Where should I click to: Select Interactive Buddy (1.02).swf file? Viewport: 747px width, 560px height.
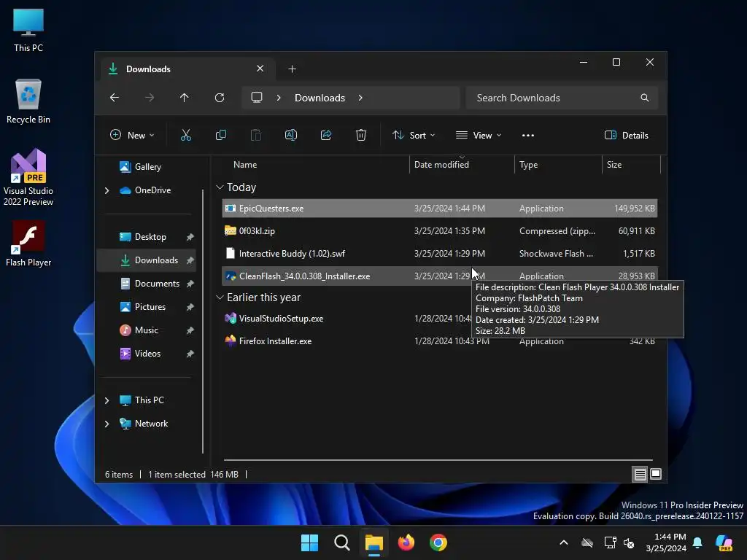440,253
